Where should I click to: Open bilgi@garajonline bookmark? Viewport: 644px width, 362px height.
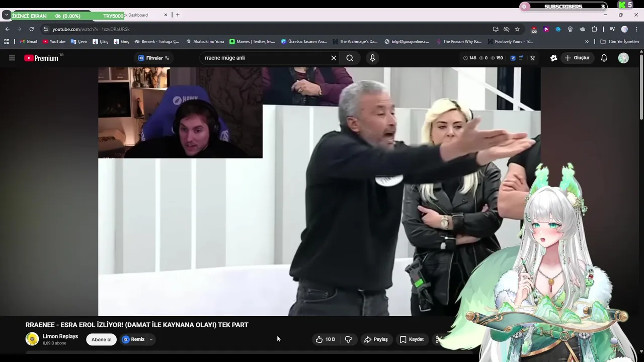click(407, 42)
